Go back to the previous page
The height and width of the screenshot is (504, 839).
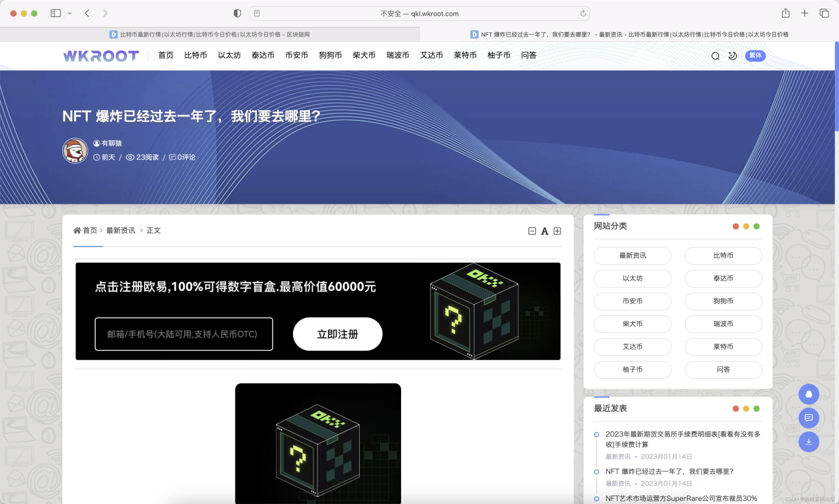tap(87, 13)
